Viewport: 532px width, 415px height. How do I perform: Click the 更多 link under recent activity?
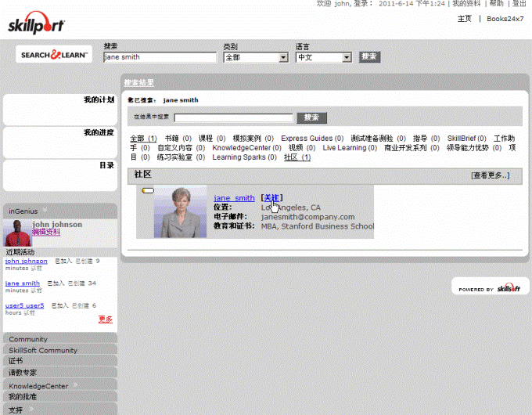[x=106, y=319]
